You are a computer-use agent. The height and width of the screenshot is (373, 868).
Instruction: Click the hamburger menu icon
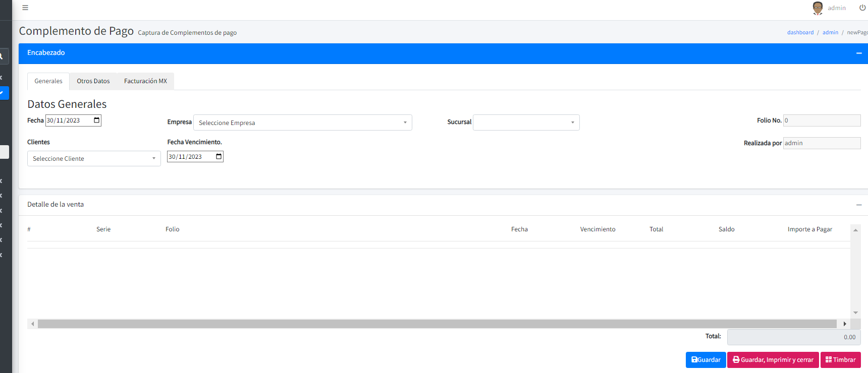(x=25, y=8)
